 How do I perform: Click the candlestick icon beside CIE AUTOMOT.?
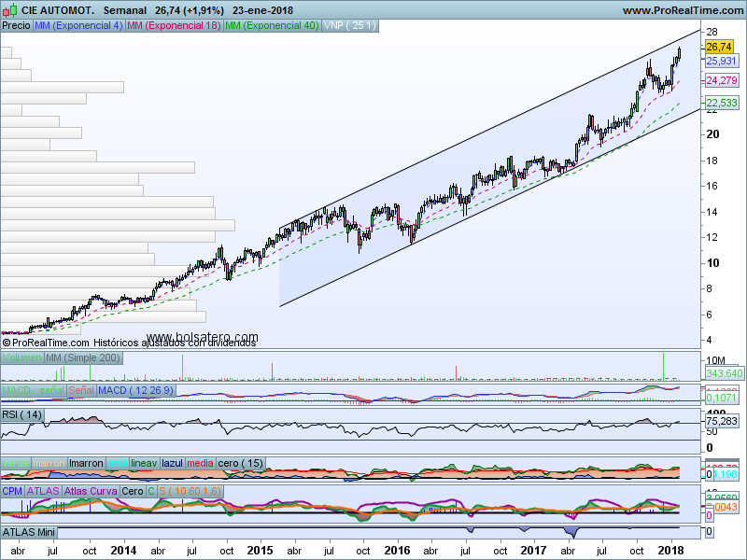[x=10, y=10]
